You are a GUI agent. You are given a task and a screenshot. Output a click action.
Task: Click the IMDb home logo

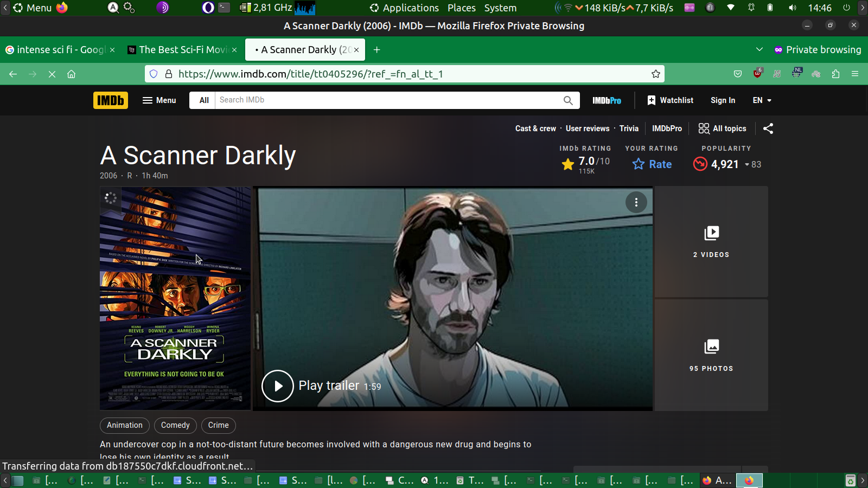click(111, 100)
